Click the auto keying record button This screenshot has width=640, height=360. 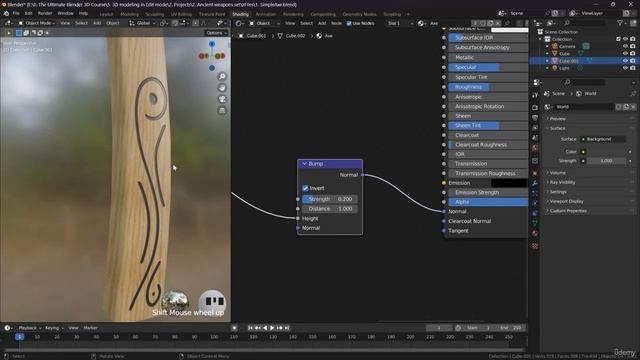tap(234, 328)
